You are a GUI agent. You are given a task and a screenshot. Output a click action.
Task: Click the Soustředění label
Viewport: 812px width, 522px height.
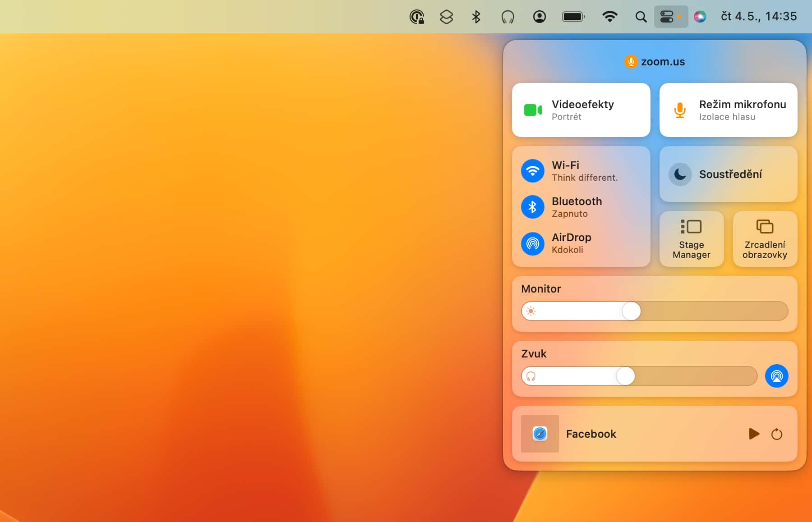730,174
